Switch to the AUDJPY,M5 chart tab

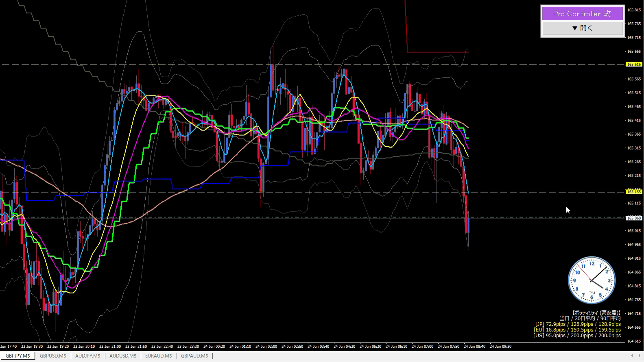pos(88,356)
